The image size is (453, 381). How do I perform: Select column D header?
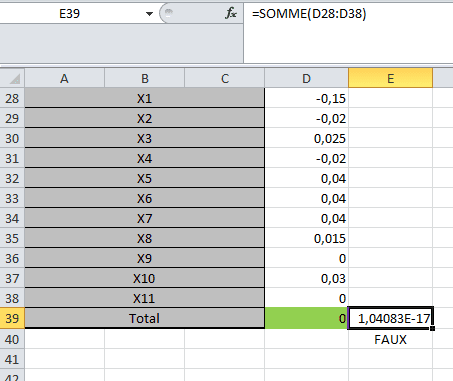tap(306, 78)
